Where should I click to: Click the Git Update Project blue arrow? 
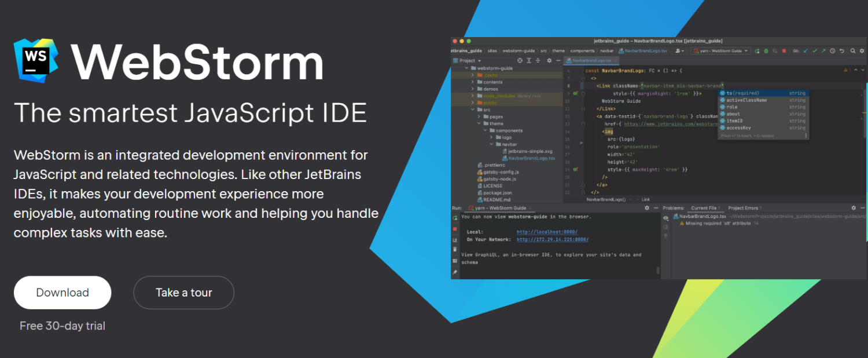[x=805, y=51]
